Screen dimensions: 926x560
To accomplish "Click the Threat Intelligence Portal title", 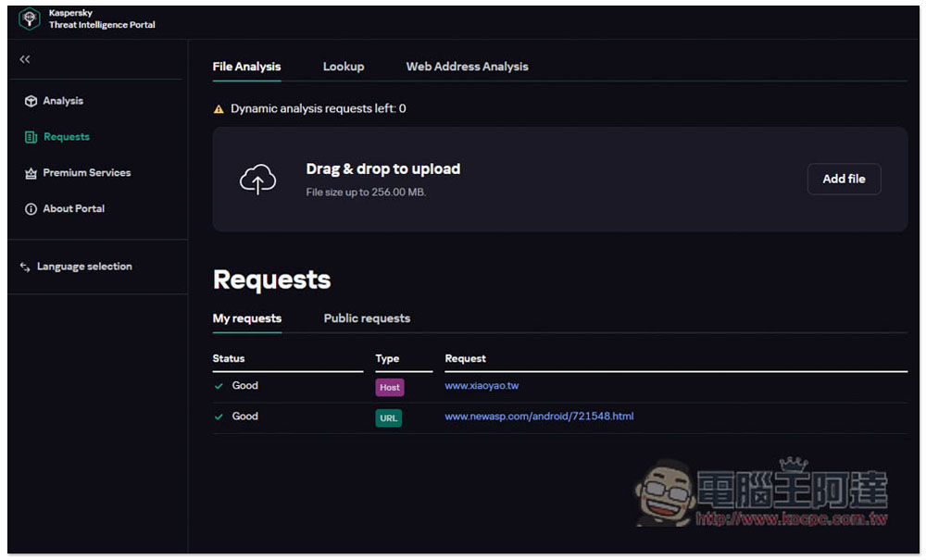I will pyautogui.click(x=102, y=25).
